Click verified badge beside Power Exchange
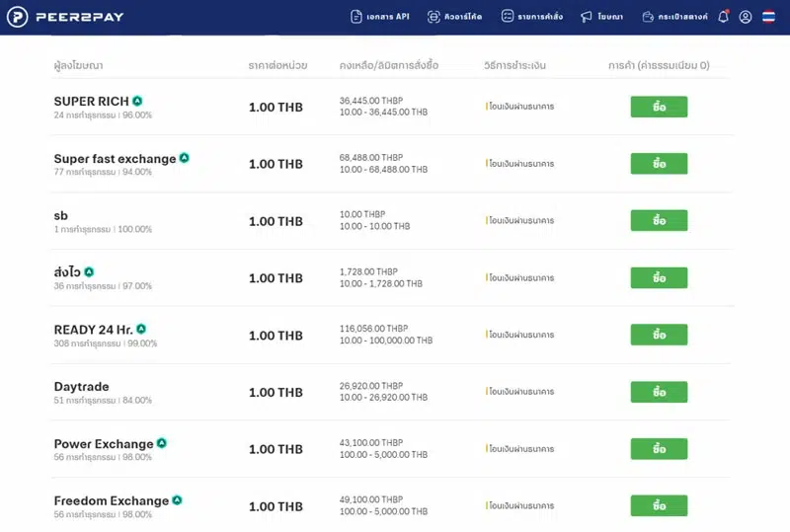Image resolution: width=790 pixels, height=532 pixels. (x=162, y=443)
